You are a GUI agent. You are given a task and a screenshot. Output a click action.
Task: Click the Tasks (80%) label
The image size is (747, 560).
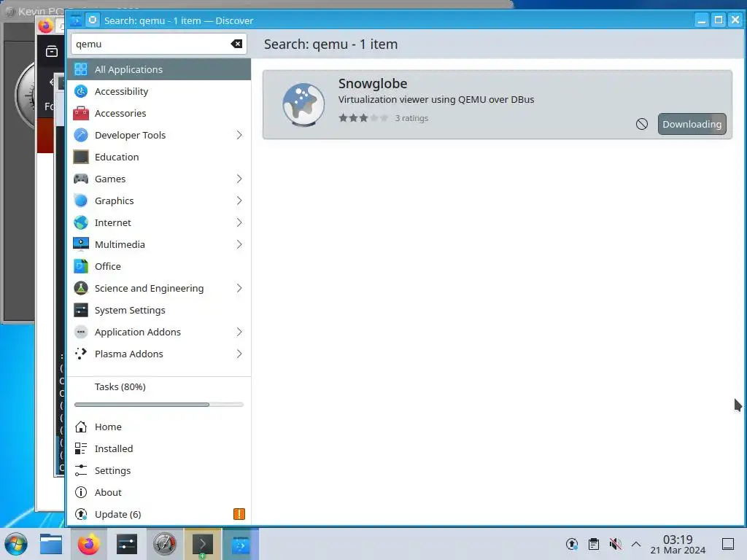pos(120,386)
